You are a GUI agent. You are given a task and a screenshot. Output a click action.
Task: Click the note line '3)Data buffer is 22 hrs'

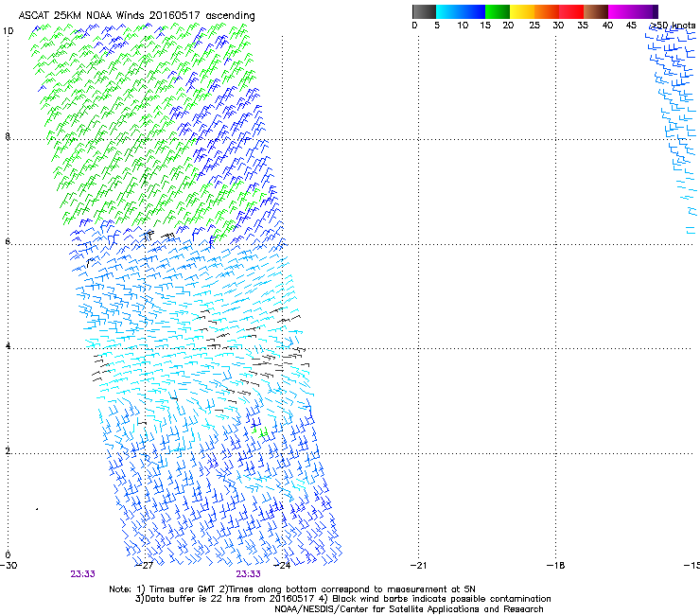[x=342, y=599]
